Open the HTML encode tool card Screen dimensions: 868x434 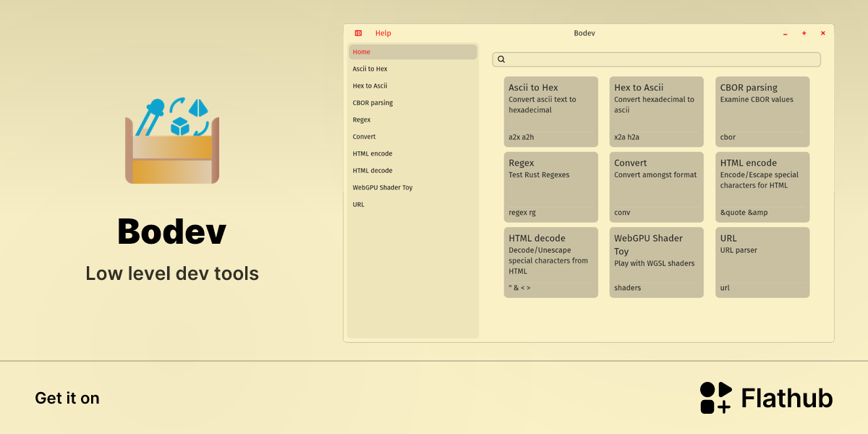[x=762, y=187]
